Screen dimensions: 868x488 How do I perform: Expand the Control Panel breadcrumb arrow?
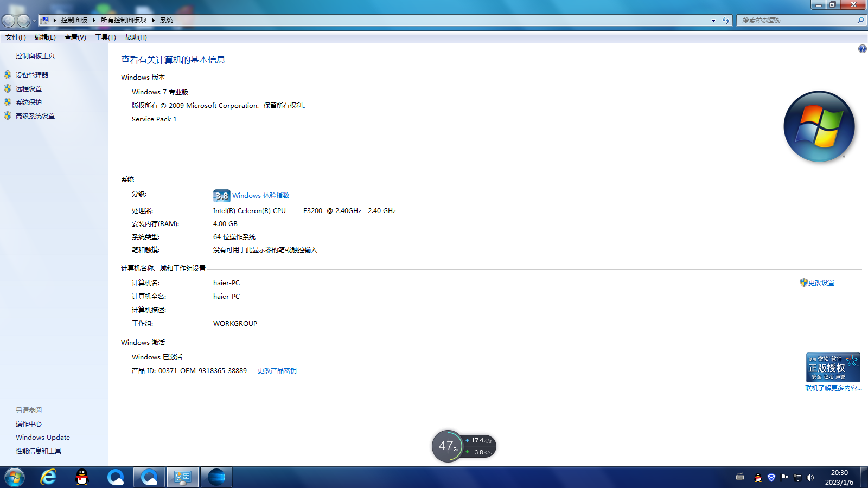pos(94,20)
